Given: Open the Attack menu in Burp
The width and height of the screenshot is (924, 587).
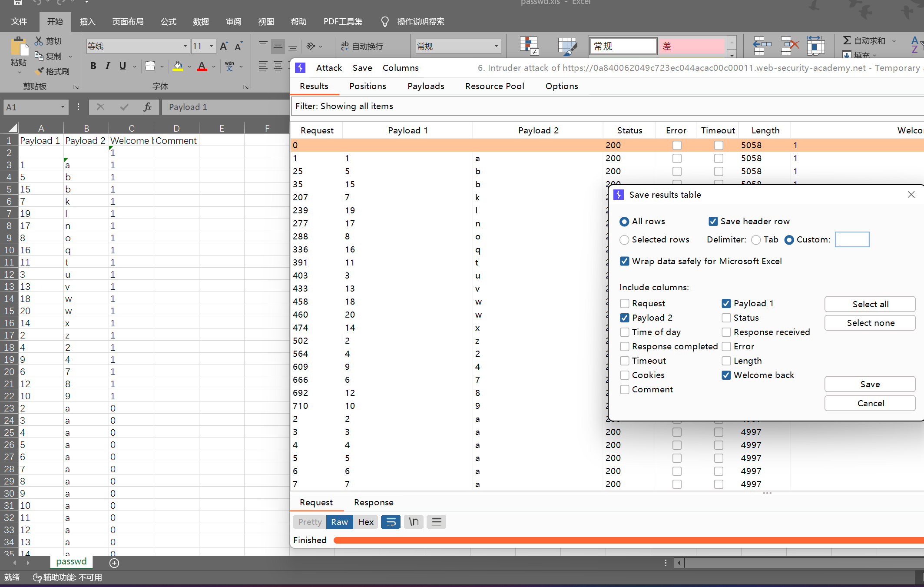Looking at the screenshot, I should click(329, 68).
